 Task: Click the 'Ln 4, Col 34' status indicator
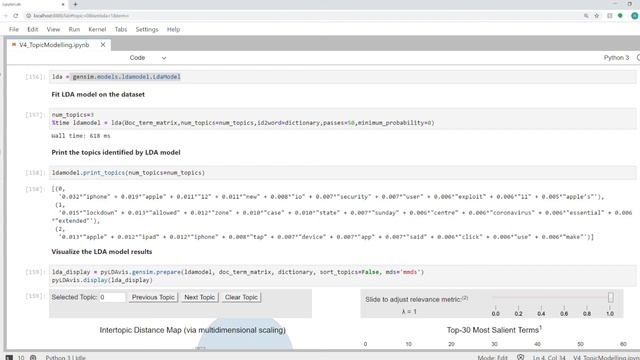(549, 357)
